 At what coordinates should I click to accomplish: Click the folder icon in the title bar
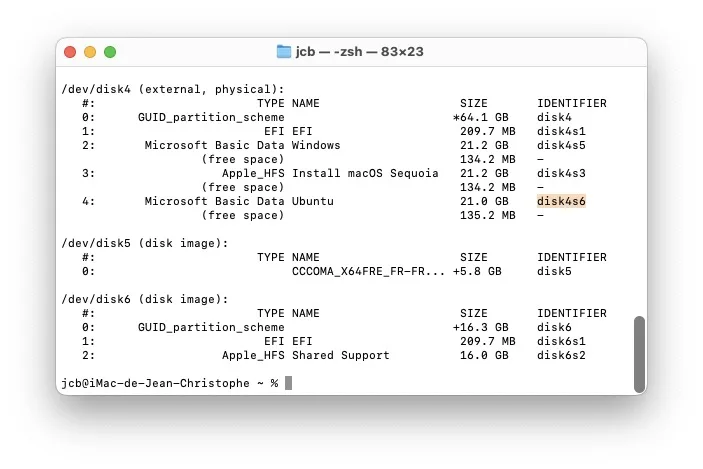click(283, 52)
